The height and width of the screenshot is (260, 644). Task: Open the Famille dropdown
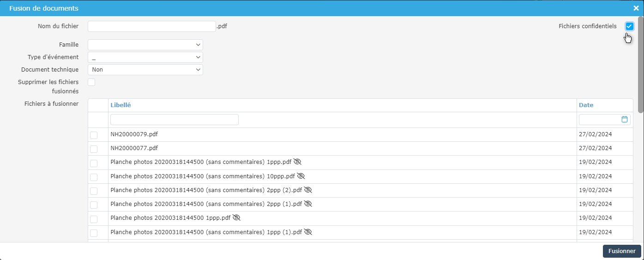tap(145, 45)
